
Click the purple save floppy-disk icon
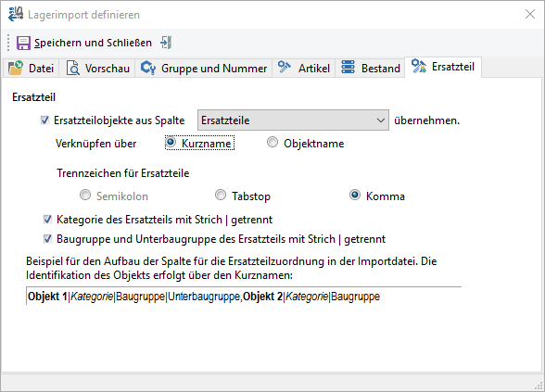[x=23, y=43]
